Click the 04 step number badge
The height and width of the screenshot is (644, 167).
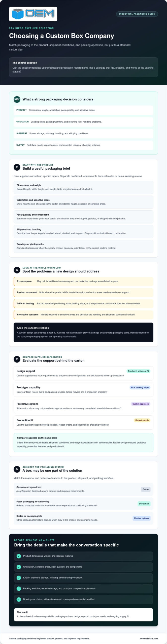(x=17, y=469)
